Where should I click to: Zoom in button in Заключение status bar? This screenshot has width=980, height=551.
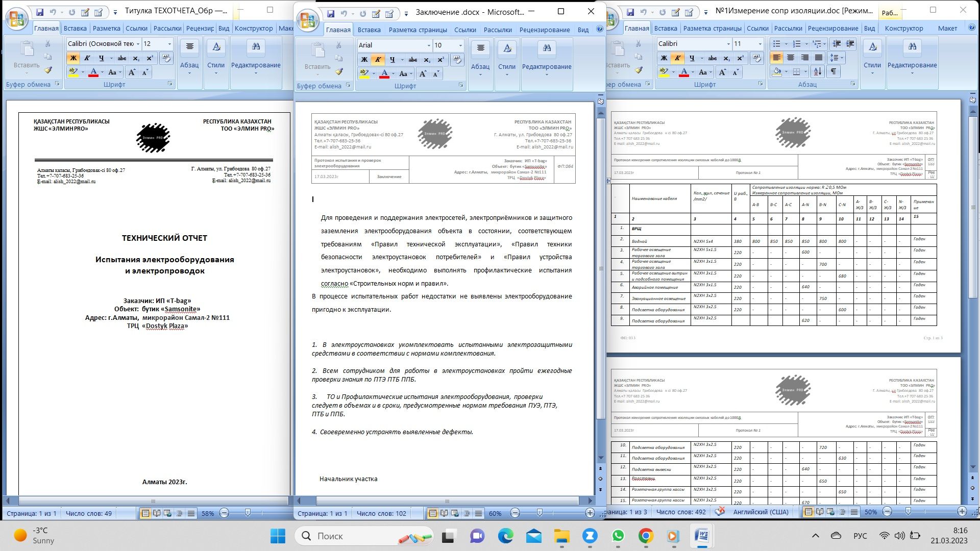[x=590, y=513]
